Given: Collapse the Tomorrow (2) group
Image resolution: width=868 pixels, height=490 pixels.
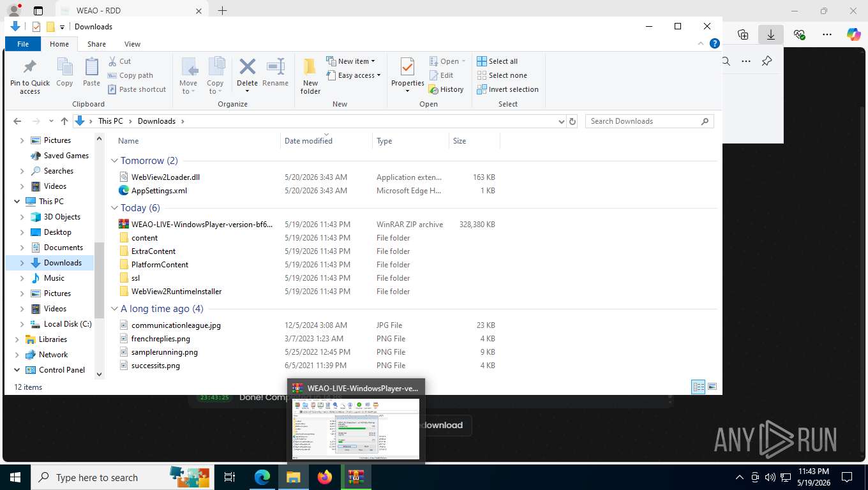Looking at the screenshot, I should point(115,161).
